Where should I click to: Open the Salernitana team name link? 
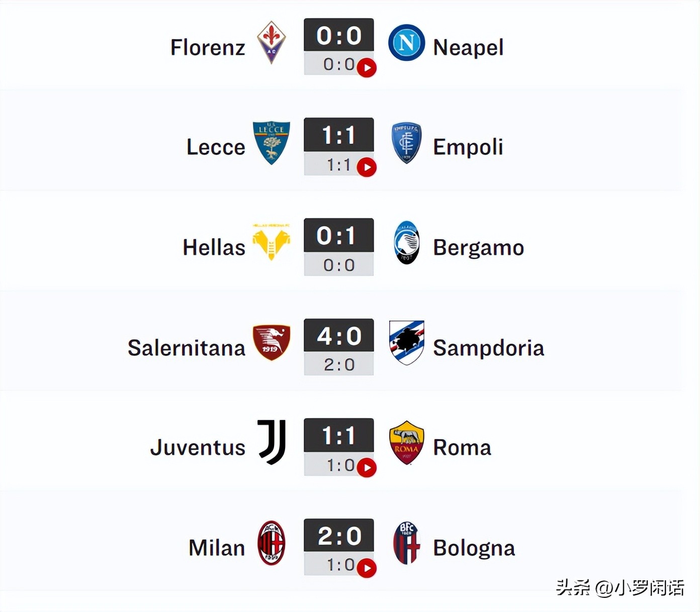click(x=187, y=348)
